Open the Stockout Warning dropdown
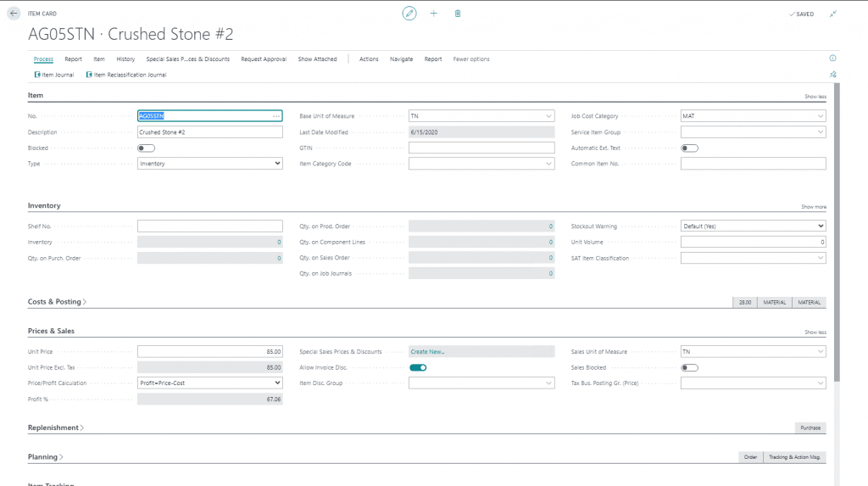The width and height of the screenshot is (868, 486). 753,226
